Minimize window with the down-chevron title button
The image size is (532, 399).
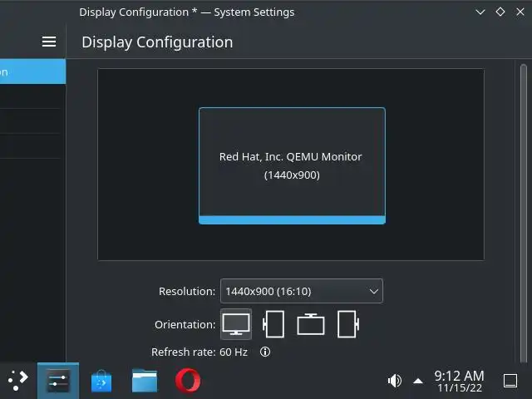480,12
